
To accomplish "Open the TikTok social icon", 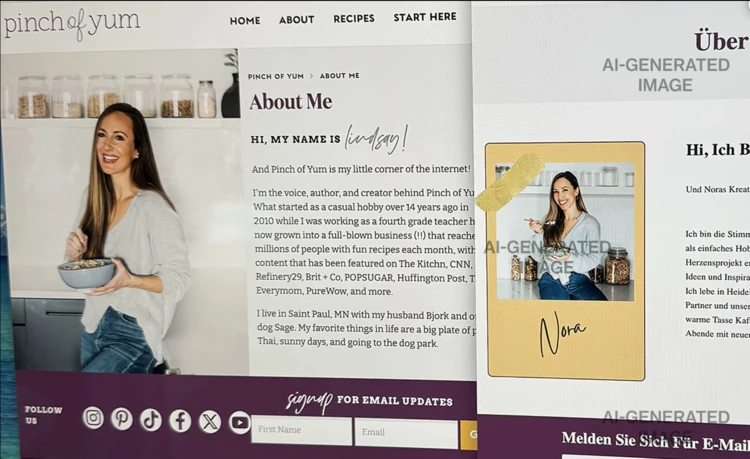I will [151, 420].
